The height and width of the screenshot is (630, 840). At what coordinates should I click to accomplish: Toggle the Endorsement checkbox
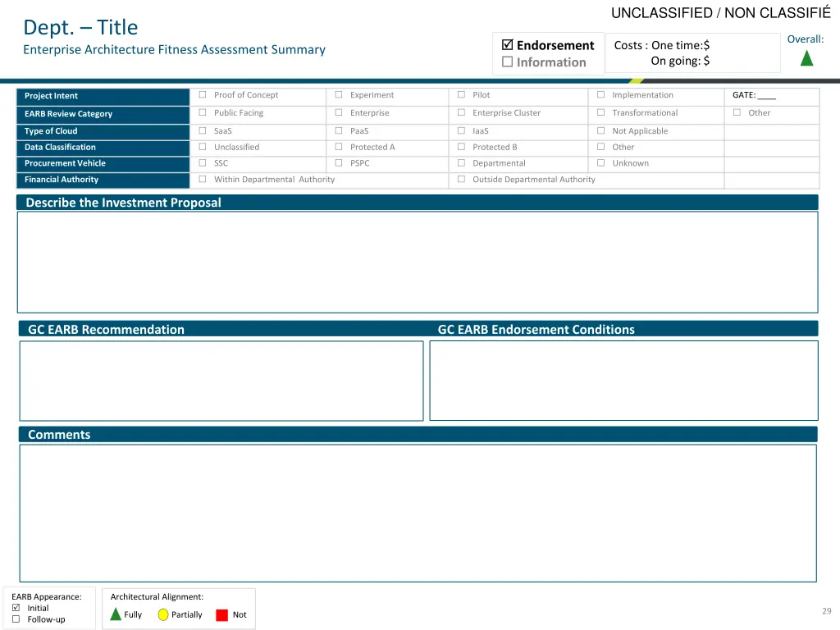(507, 45)
